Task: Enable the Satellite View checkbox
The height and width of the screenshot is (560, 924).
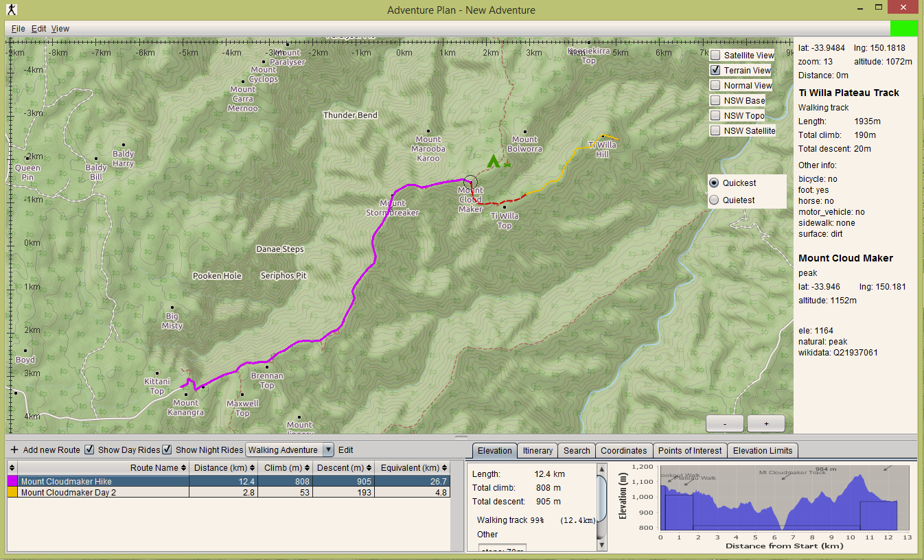Action: 715,55
